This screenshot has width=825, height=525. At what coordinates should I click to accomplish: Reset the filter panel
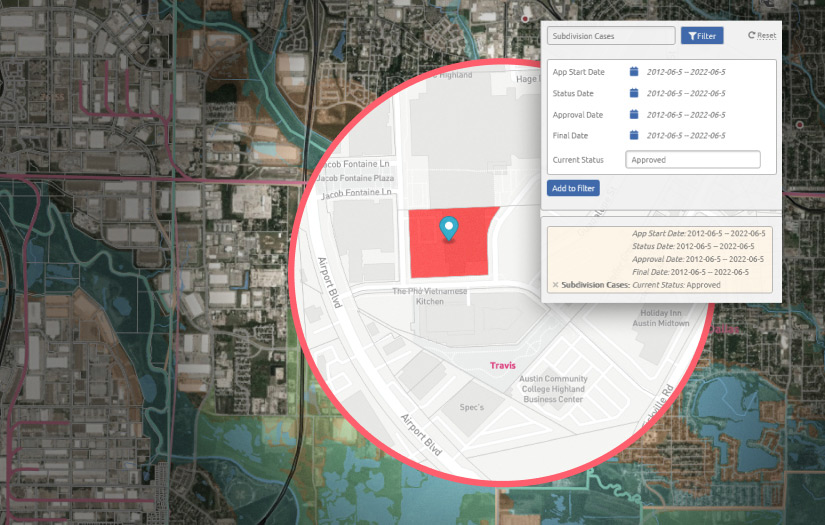(762, 35)
